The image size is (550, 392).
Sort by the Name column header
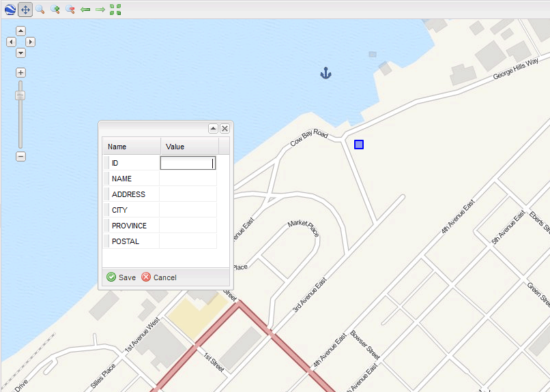click(131, 147)
